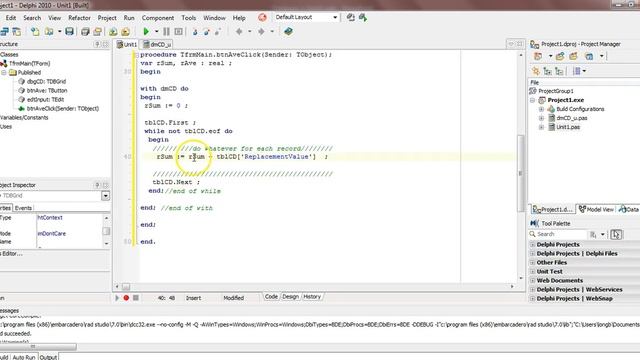The image size is (640, 360).
Task: Click the Save floppy disk icon
Action: [x=69, y=31]
